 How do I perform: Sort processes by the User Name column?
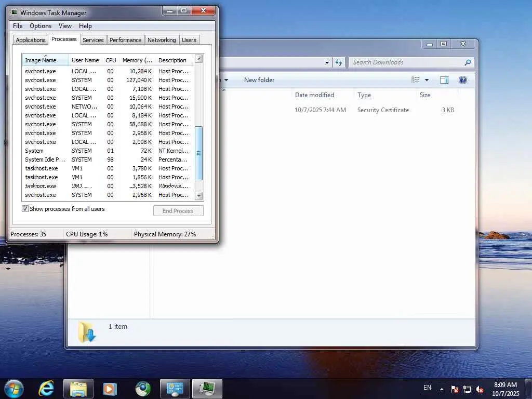click(x=85, y=60)
